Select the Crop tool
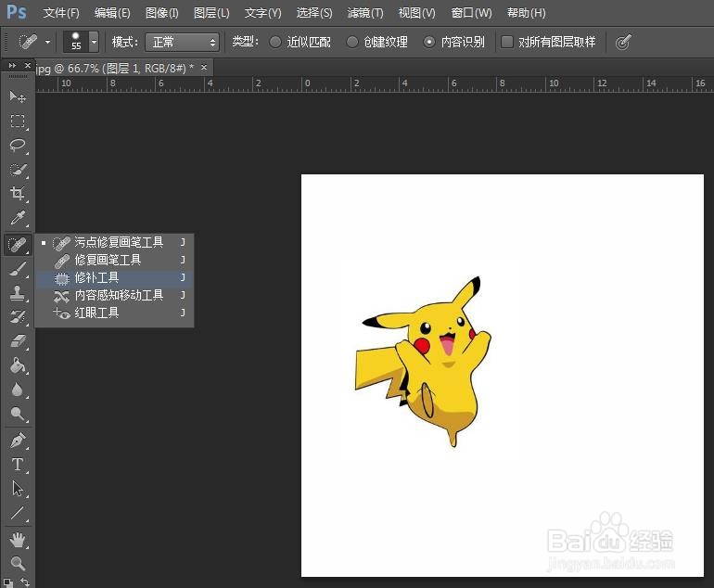This screenshot has width=714, height=588. (18, 194)
